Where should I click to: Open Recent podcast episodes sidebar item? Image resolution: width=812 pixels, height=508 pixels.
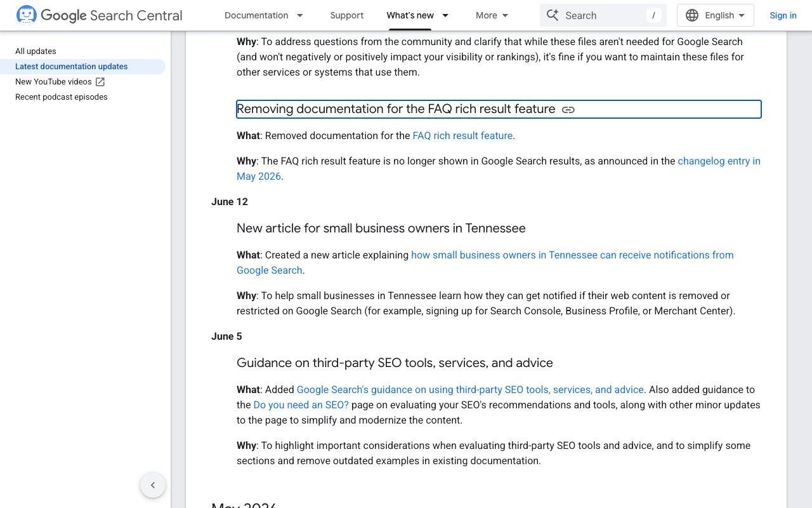coord(62,97)
